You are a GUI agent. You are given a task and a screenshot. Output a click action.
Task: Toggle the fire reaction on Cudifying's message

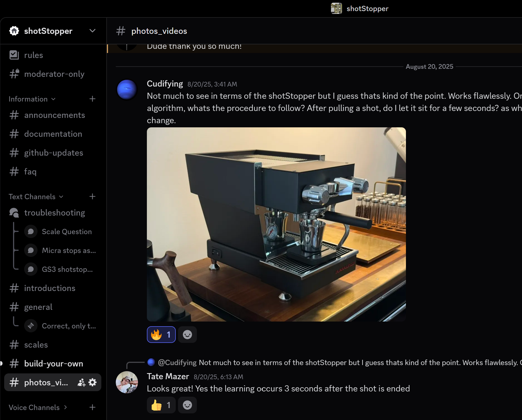(161, 334)
